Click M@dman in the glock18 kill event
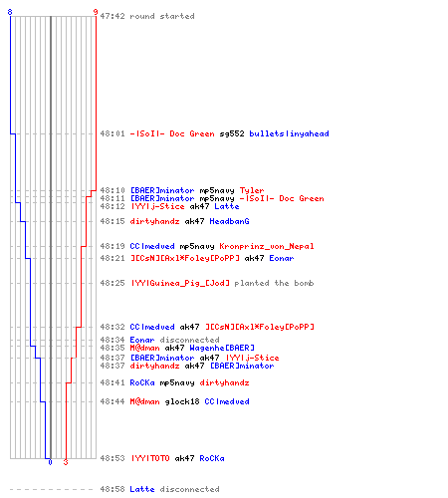This screenshot has height=498, width=448. click(144, 401)
